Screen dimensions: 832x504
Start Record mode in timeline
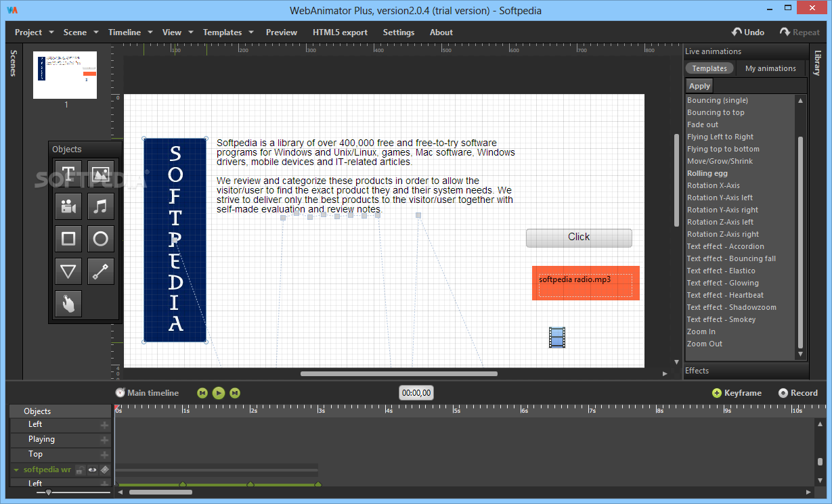coord(798,392)
